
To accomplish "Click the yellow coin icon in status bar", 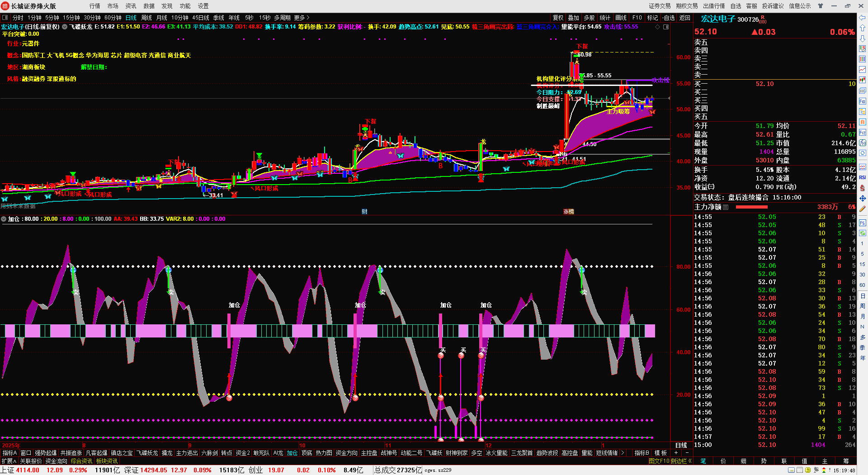I will coord(808,470).
